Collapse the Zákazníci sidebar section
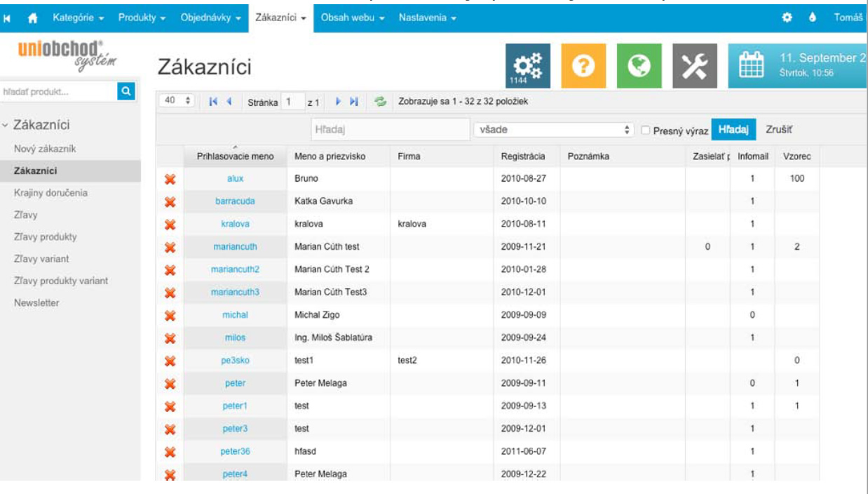 coord(6,126)
